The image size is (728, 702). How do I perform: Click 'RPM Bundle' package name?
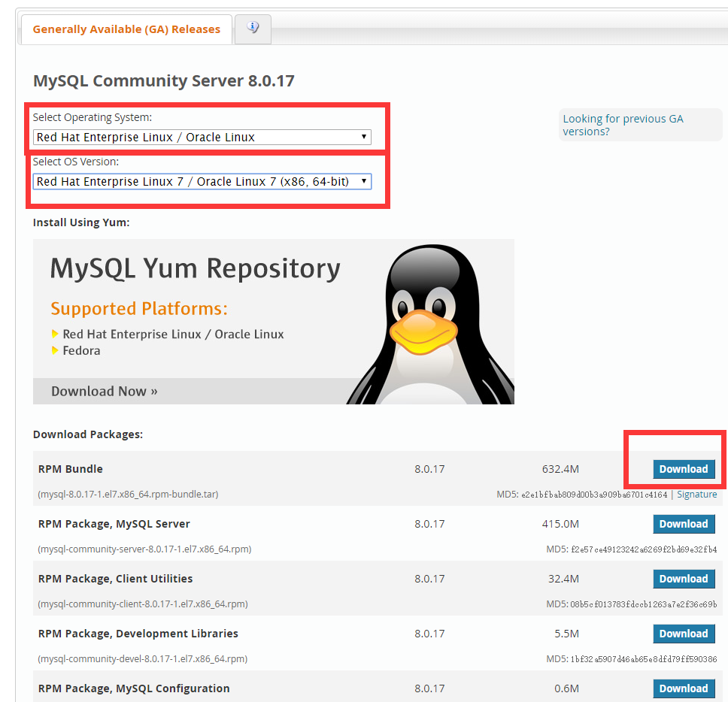coord(70,469)
